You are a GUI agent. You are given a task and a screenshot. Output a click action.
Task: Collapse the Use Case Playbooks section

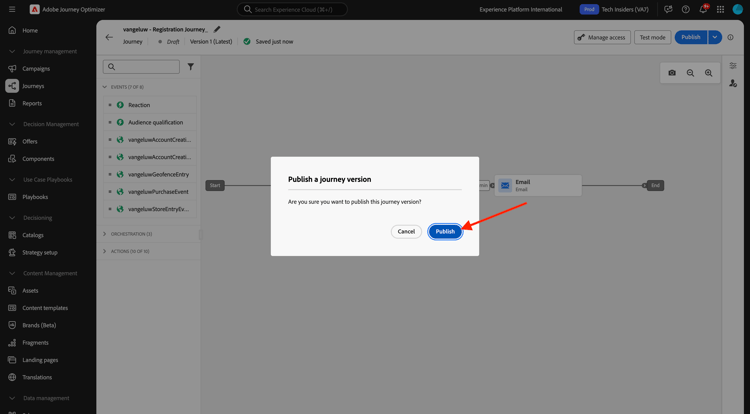[x=12, y=179]
